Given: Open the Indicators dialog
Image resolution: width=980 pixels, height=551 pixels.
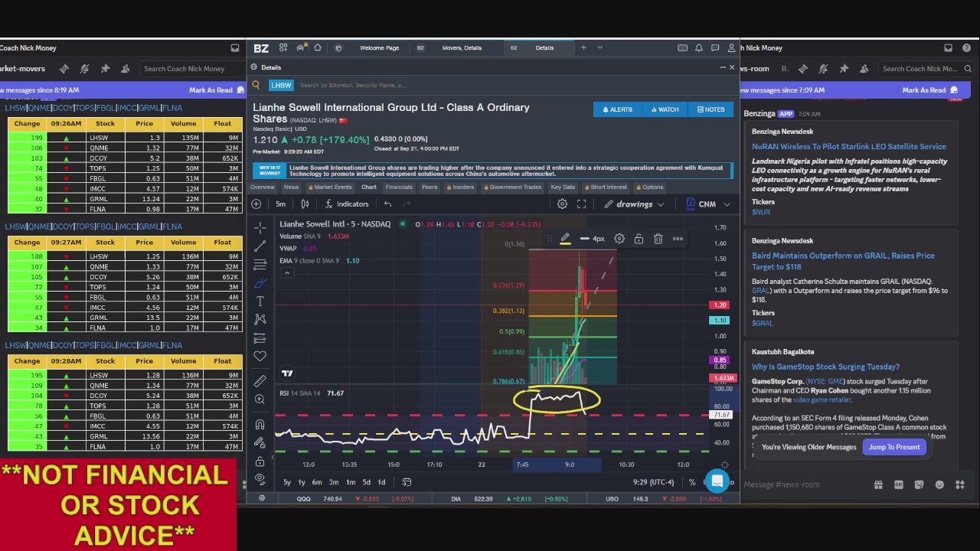Looking at the screenshot, I should [347, 204].
